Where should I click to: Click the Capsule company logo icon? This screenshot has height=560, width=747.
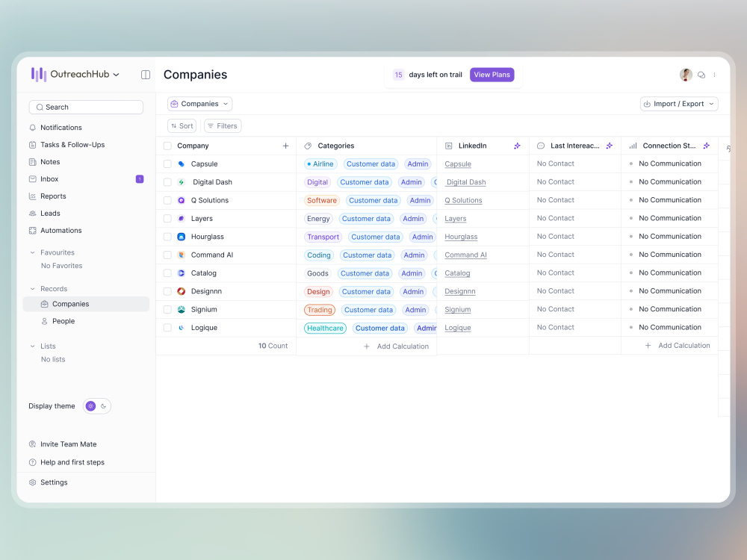[x=181, y=164]
